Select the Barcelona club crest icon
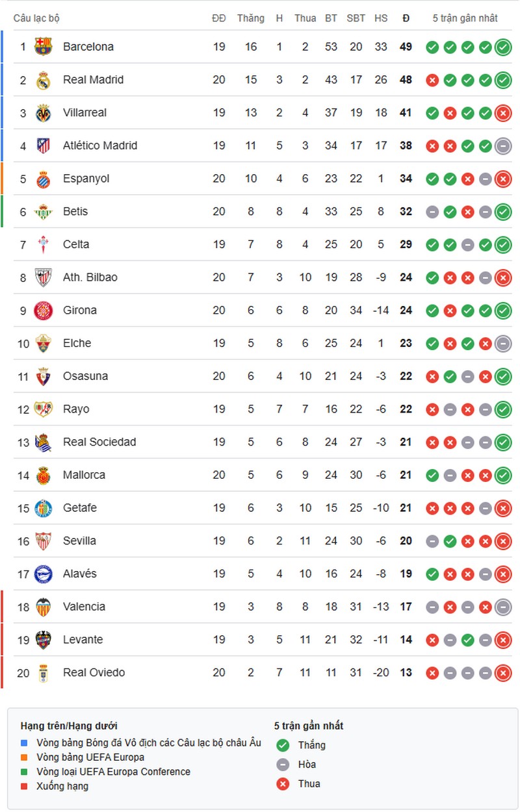Image resolution: width=520 pixels, height=812 pixels. [x=43, y=47]
